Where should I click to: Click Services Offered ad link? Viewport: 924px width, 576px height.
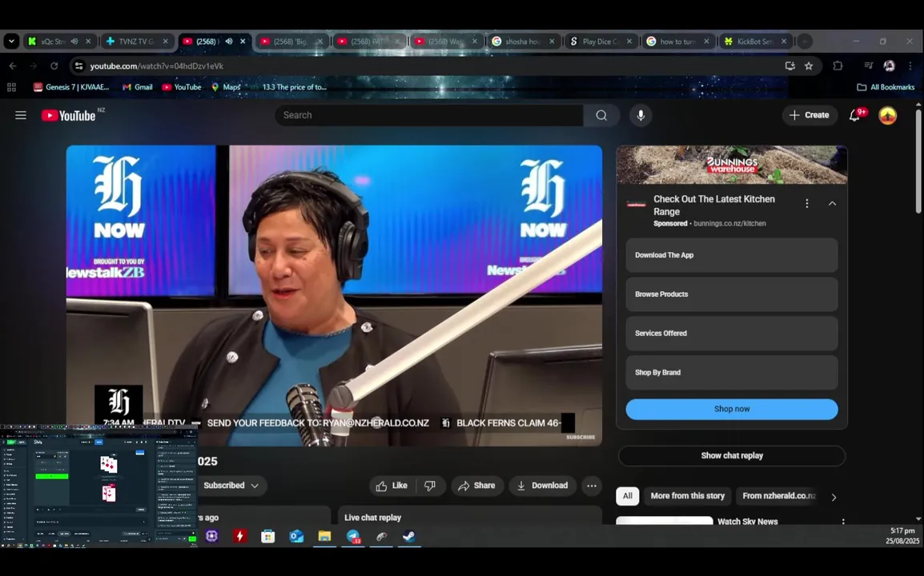coord(731,334)
